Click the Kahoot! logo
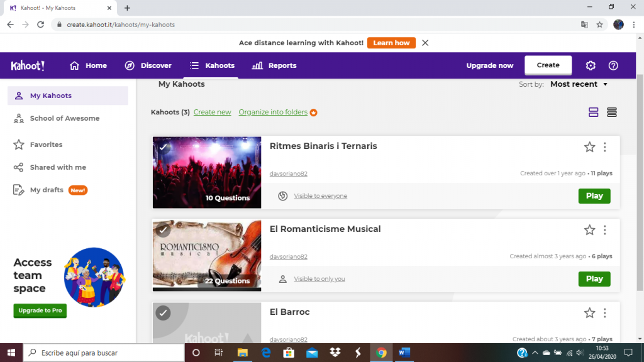This screenshot has height=362, width=644. click(28, 65)
